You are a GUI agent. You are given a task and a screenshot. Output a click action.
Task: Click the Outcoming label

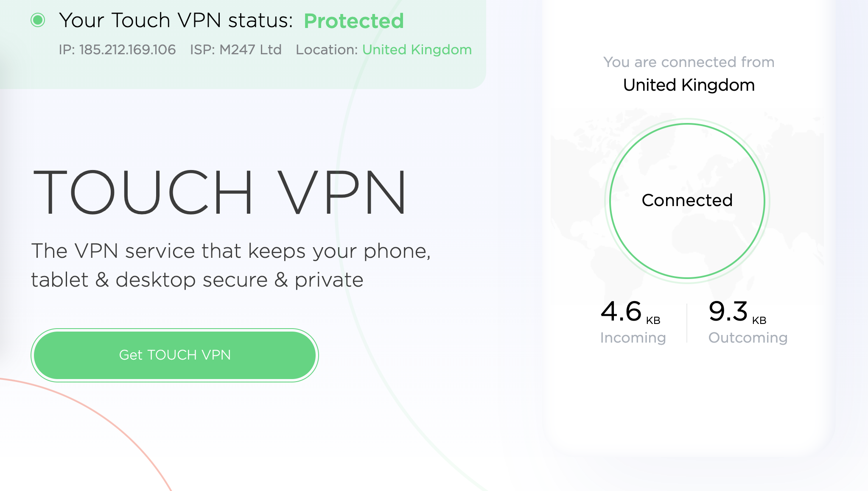(x=748, y=338)
